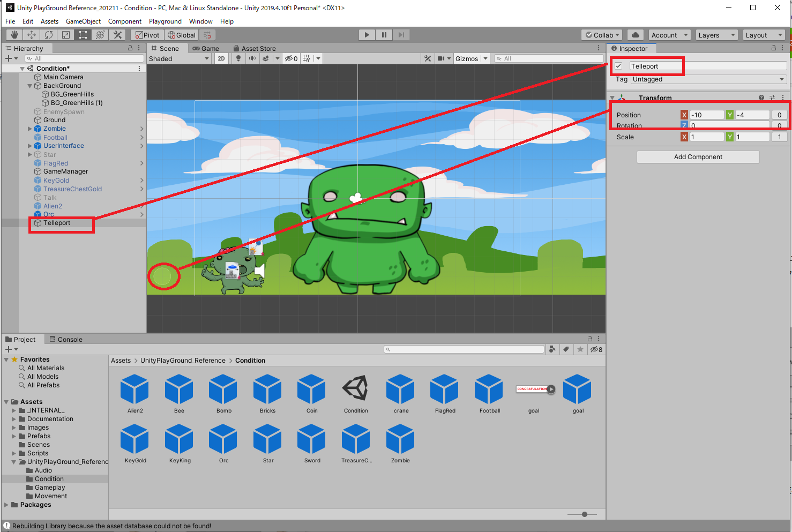Toggle scene grid visibility
792x532 pixels.
[307, 58]
